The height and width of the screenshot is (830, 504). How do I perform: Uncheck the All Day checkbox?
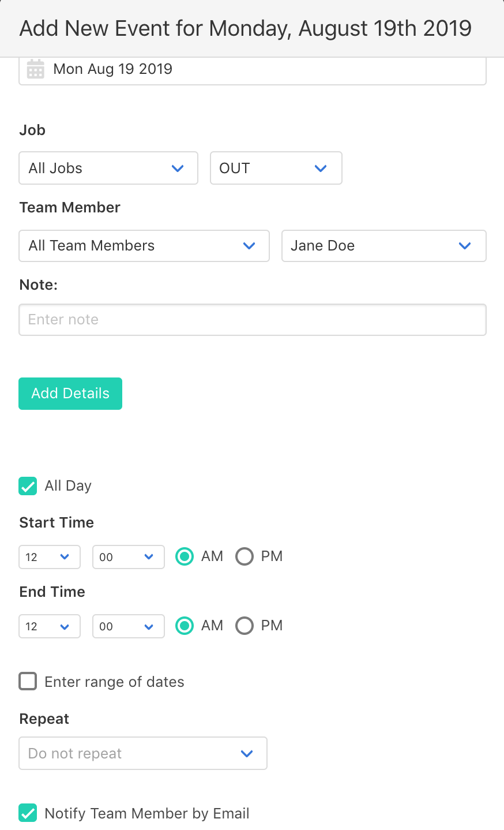28,486
